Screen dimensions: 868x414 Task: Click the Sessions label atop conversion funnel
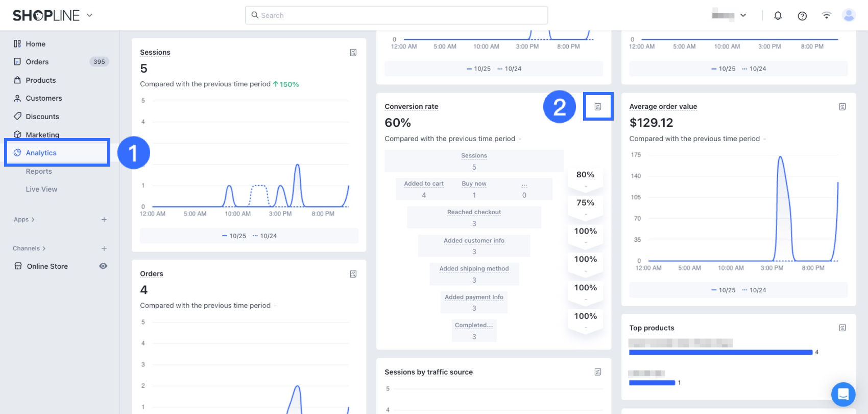[474, 155]
